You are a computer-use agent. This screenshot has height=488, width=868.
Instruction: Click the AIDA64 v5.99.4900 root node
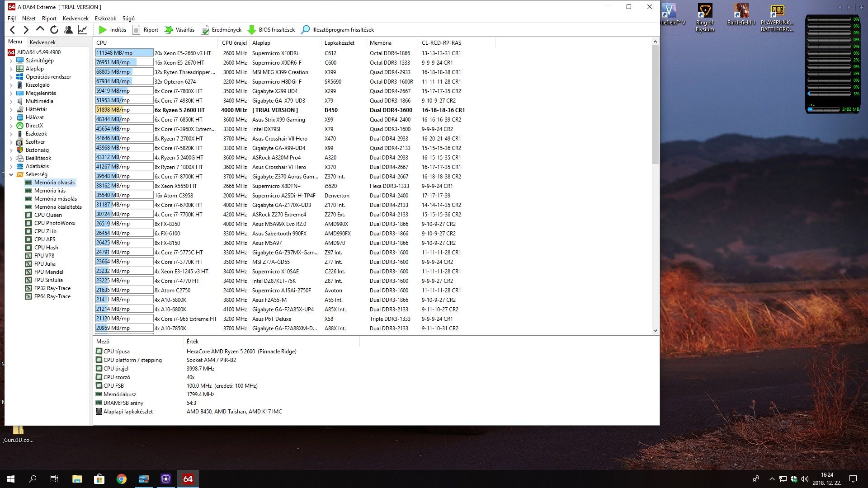(x=34, y=52)
